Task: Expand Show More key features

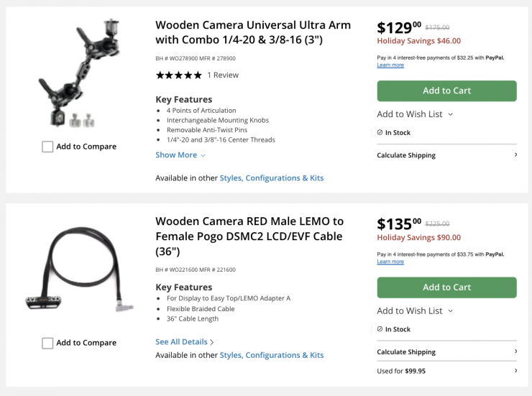Action: 180,155
